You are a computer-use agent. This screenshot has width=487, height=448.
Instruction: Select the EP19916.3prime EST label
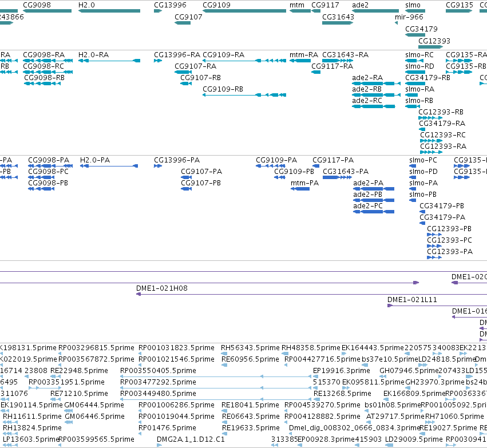point(341,370)
